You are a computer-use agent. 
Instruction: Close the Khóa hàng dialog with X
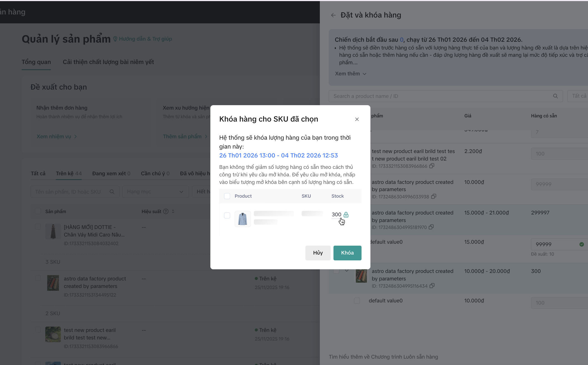pos(357,119)
